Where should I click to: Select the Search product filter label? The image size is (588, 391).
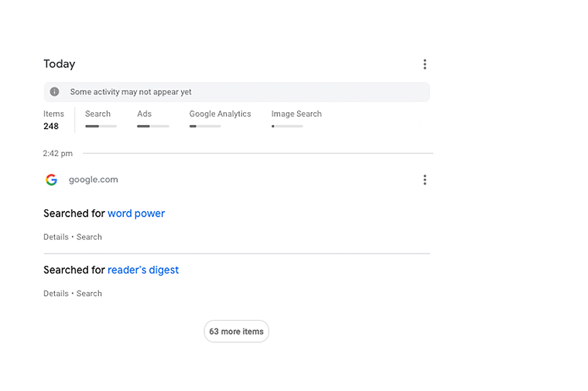click(x=98, y=114)
